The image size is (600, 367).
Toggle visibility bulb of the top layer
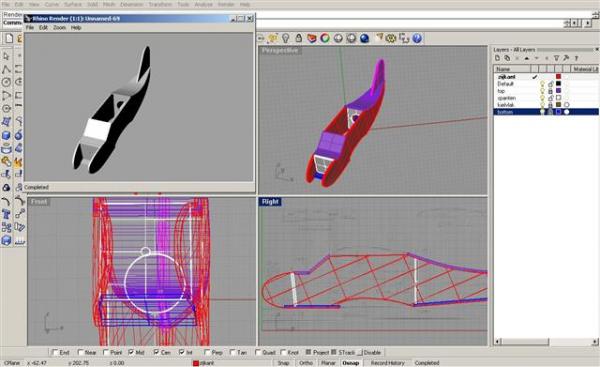tap(542, 91)
